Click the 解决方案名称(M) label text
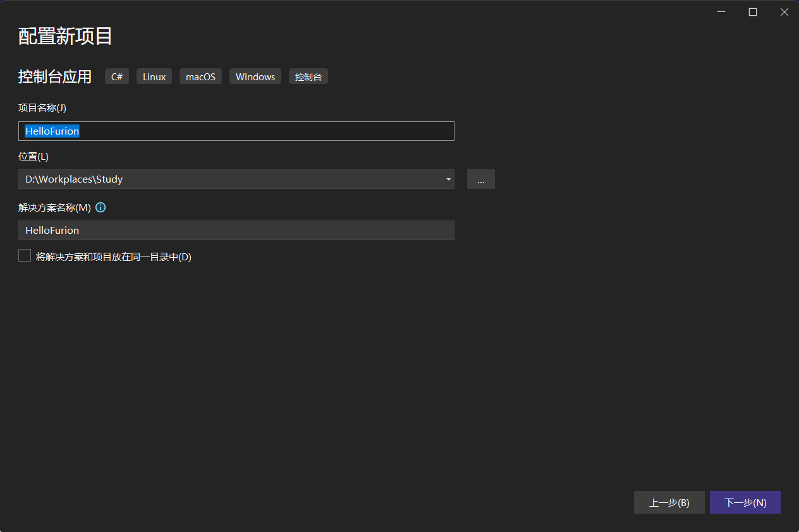799x532 pixels. pos(54,207)
